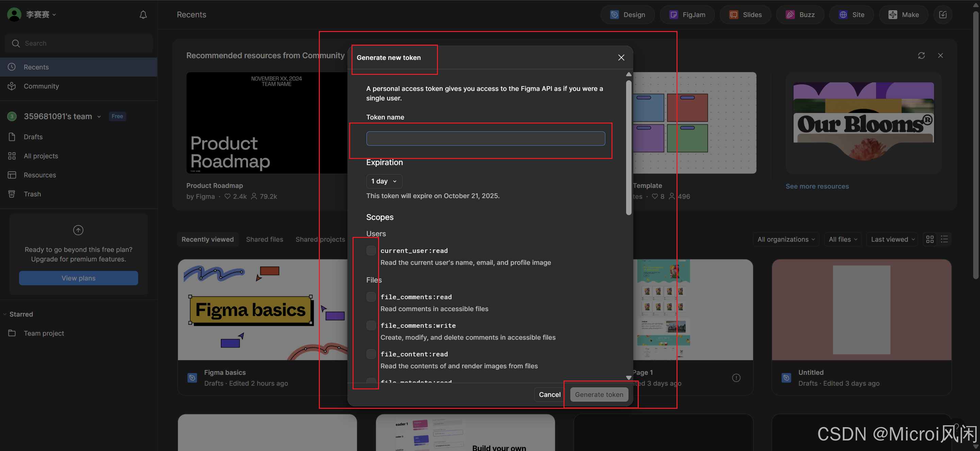Open the notifications bell
980x451 pixels.
click(x=143, y=14)
